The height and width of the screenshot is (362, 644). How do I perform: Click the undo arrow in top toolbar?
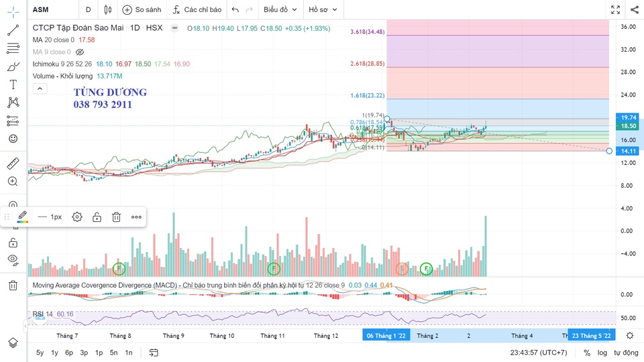235,9
